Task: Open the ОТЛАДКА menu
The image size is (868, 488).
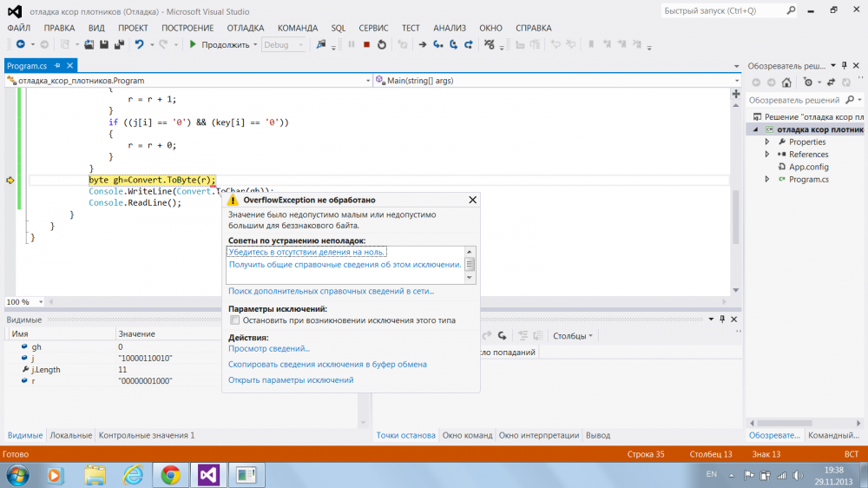Action: [246, 28]
